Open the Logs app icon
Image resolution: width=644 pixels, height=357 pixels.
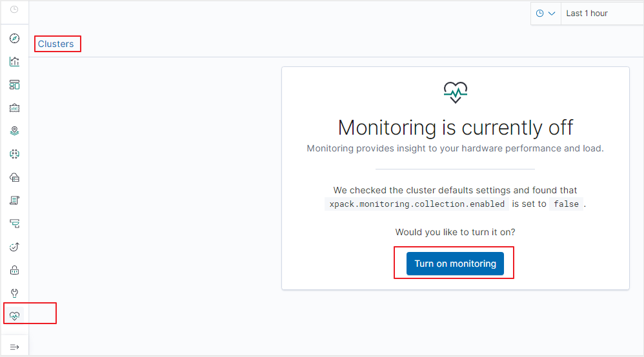(x=14, y=200)
